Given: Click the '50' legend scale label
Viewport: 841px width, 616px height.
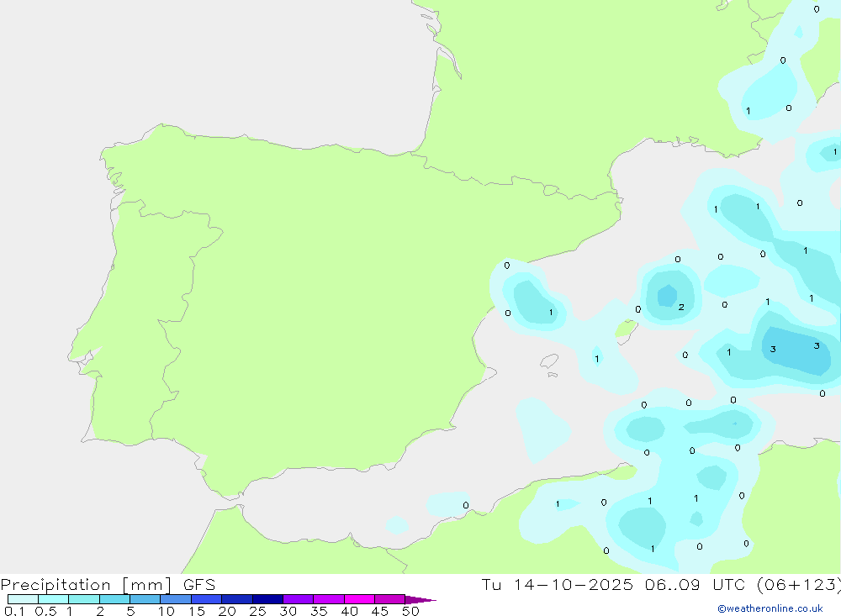Looking at the screenshot, I should [410, 611].
